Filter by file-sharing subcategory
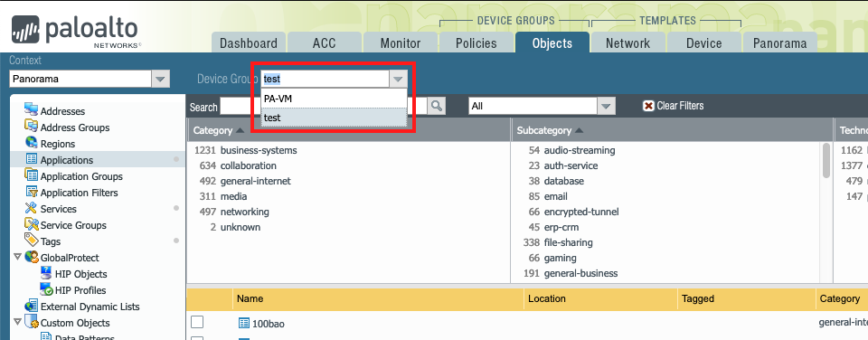868x340 pixels. tap(569, 242)
